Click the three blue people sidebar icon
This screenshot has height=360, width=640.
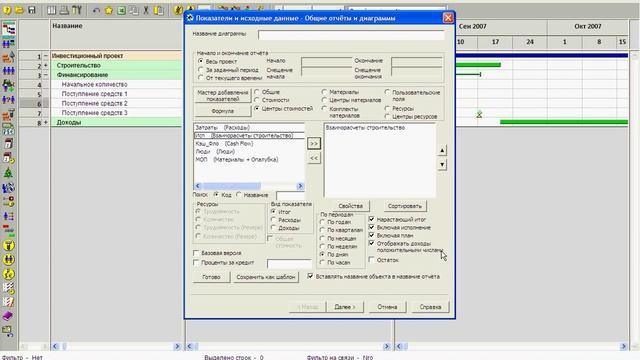tap(9, 71)
